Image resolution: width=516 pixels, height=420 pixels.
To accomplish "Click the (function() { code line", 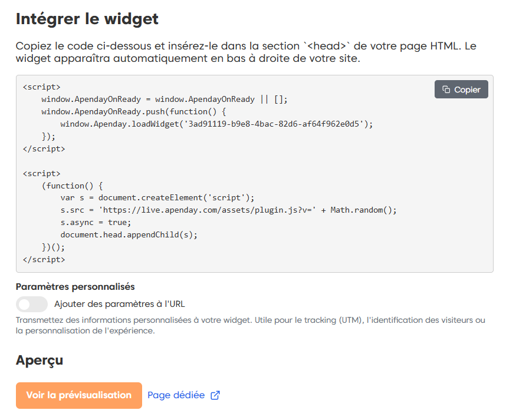I will point(72,185).
